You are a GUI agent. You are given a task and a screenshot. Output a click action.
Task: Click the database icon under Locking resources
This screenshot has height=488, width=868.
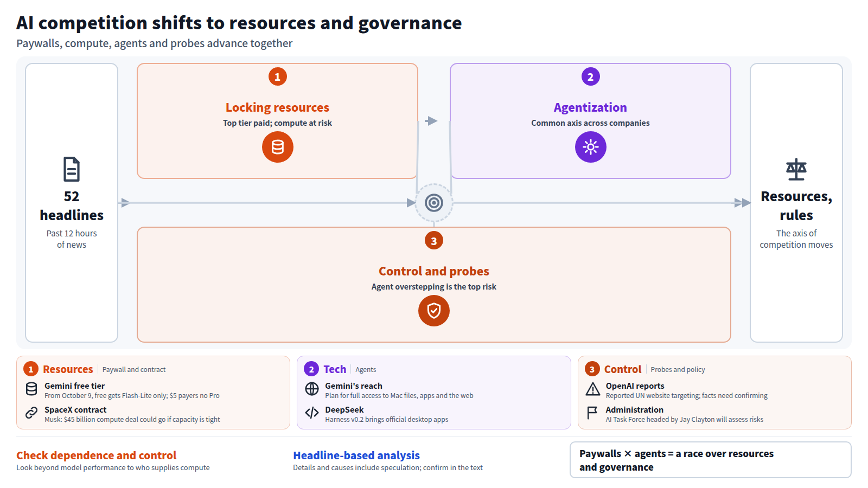click(x=278, y=147)
